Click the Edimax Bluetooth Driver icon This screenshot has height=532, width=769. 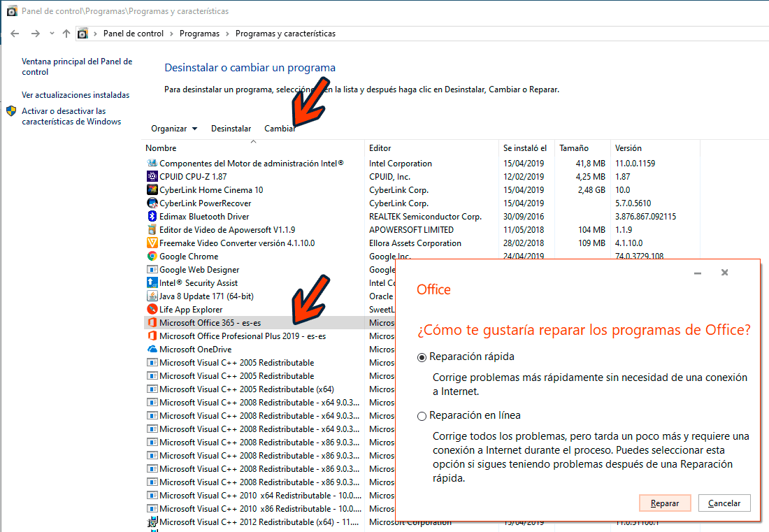152,216
